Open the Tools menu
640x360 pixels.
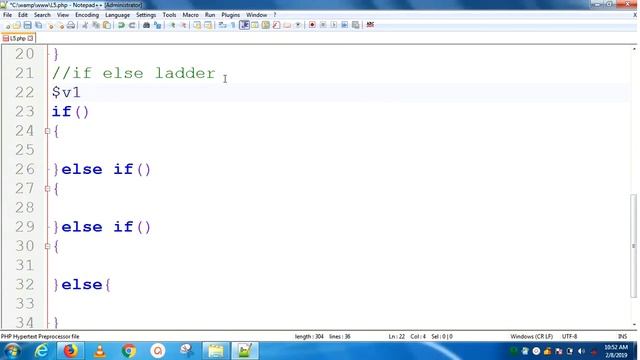click(169, 15)
